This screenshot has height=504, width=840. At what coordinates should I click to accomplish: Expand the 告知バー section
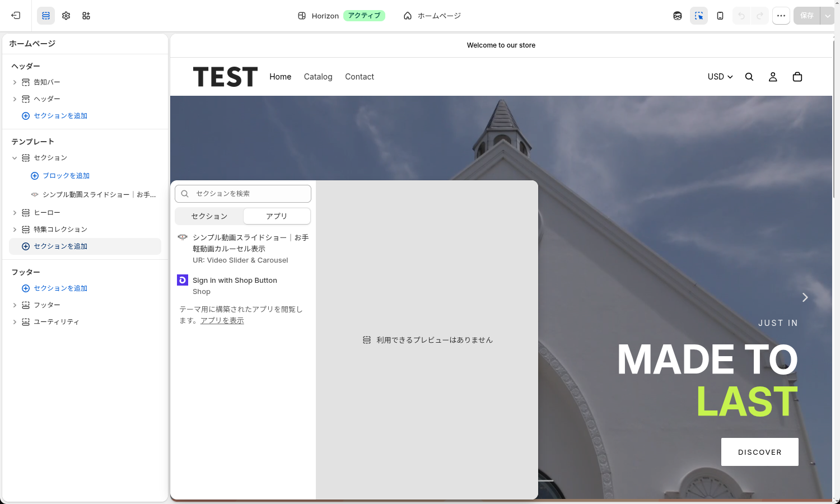pos(15,82)
